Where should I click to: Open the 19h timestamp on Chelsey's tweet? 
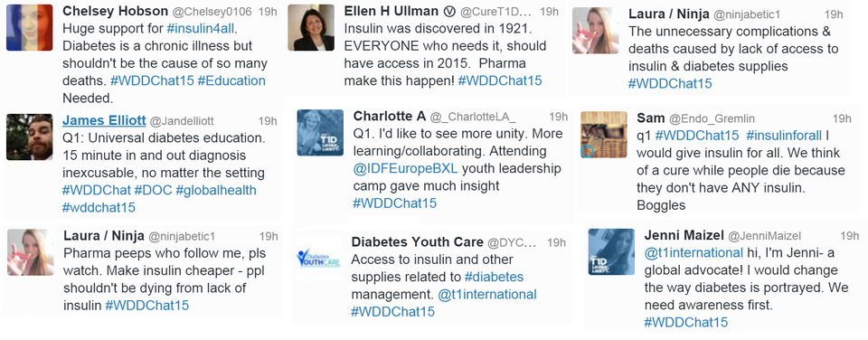[269, 11]
